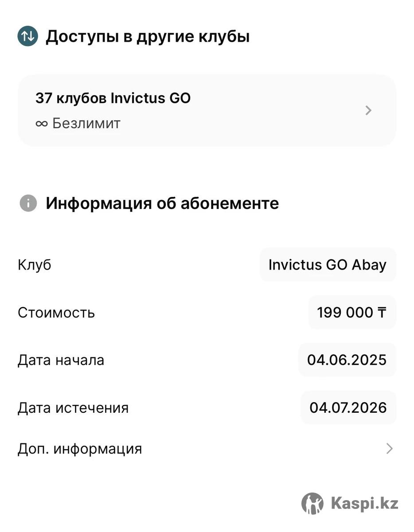Image resolution: width=414 pixels, height=532 pixels.
Task: Click the Информация об абонементе heading
Action: point(162,203)
